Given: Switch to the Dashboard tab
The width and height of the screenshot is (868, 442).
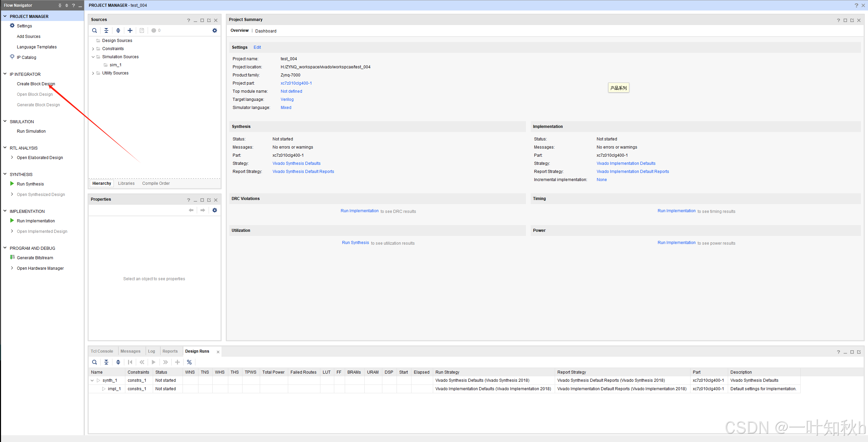Looking at the screenshot, I should [x=266, y=31].
